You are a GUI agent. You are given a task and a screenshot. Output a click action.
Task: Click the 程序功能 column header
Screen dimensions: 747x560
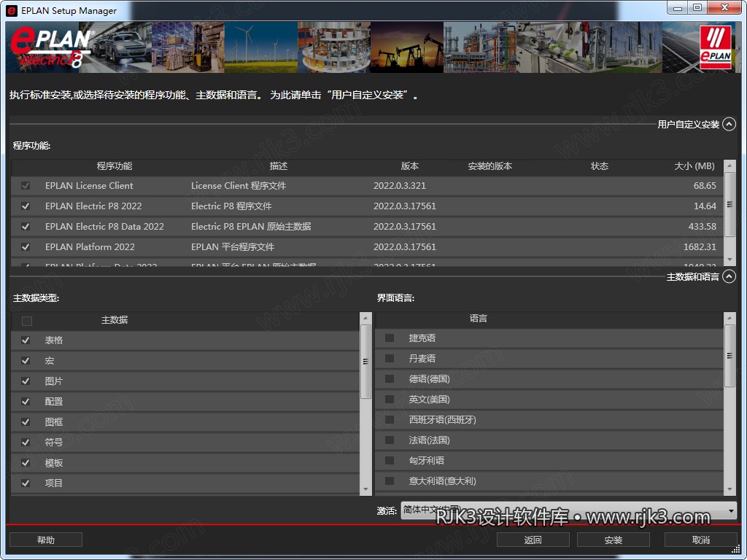115,166
